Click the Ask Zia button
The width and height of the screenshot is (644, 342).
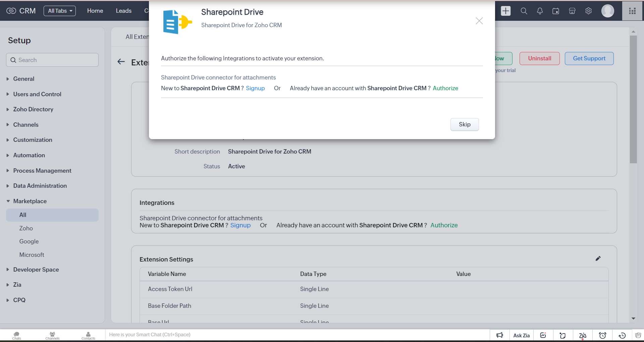coord(521,336)
